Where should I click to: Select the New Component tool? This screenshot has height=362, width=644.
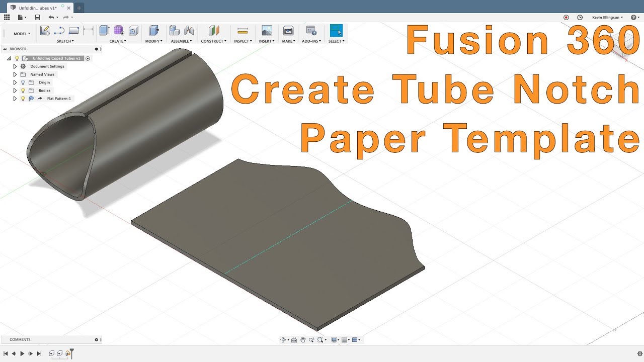point(175,31)
